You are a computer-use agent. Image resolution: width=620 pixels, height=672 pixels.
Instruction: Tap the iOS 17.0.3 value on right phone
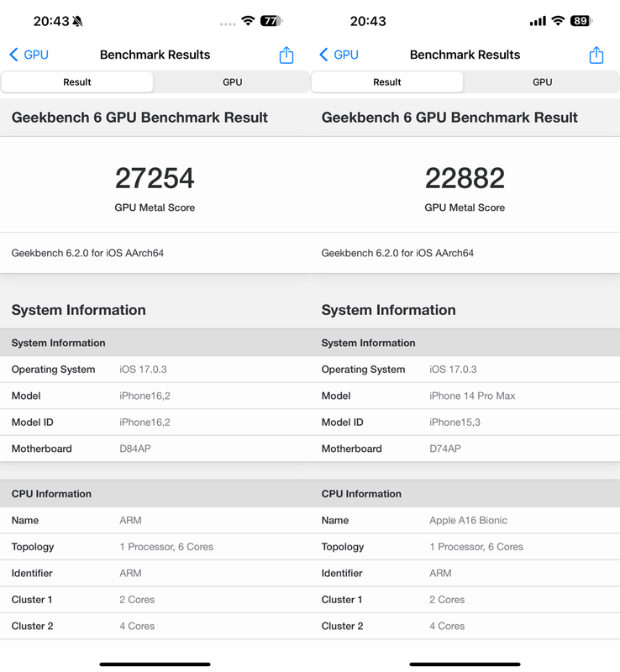click(453, 369)
